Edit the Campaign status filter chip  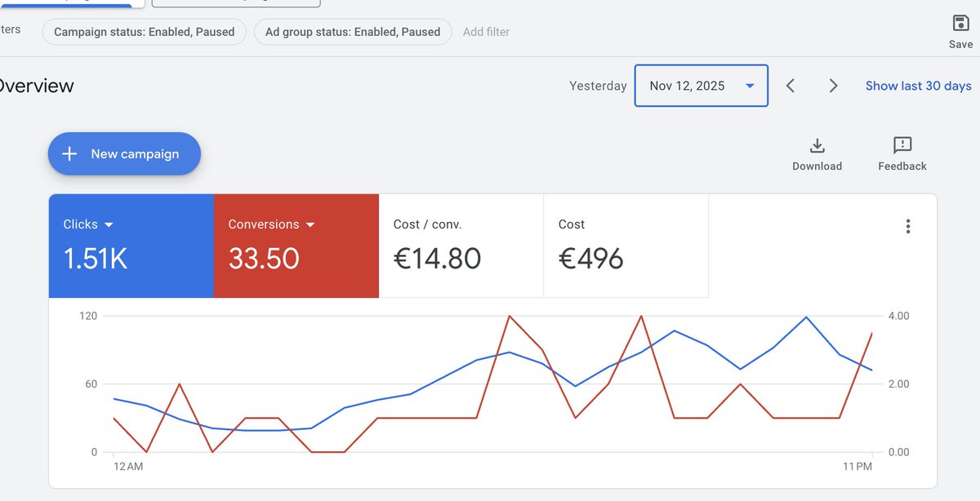[144, 32]
